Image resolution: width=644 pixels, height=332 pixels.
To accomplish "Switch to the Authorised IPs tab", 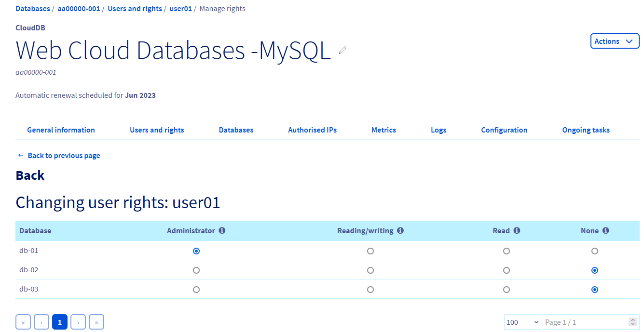I will (x=312, y=130).
